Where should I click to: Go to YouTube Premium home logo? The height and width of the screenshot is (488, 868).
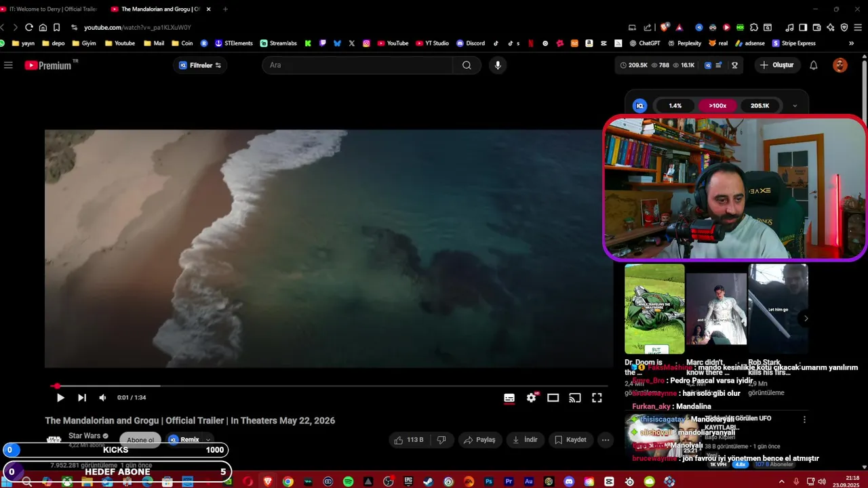tap(52, 65)
